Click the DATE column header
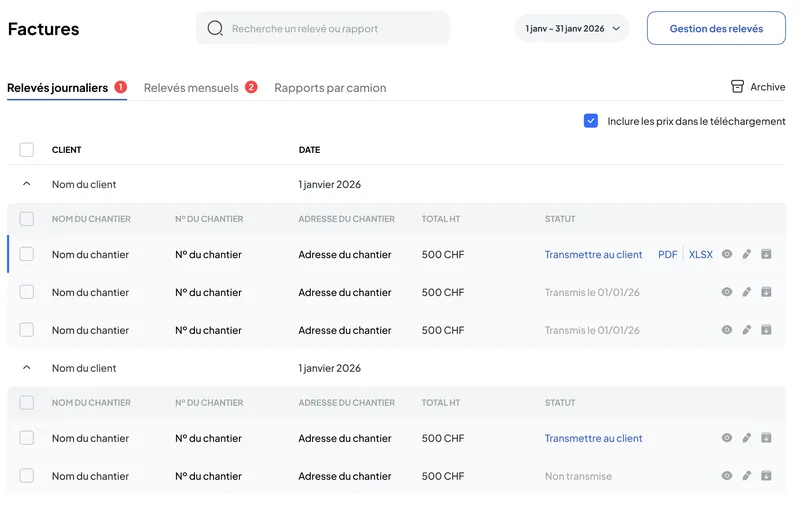Screen dimensions: 800x505 point(309,149)
